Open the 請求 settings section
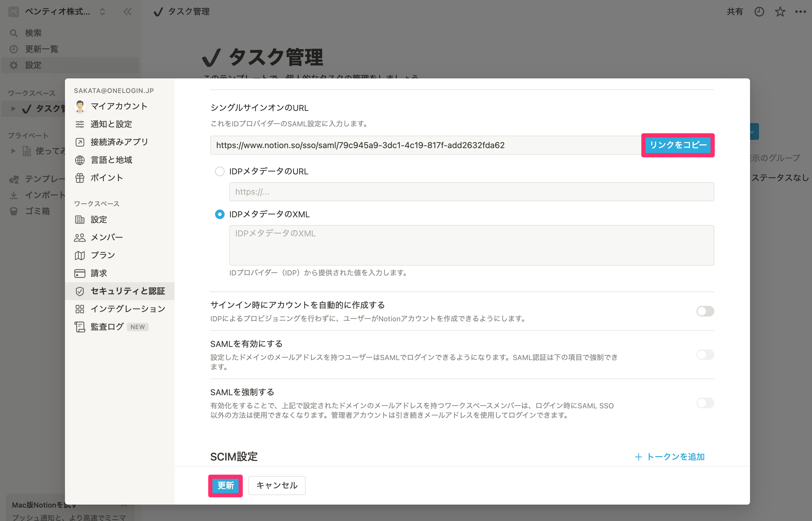 tap(120, 273)
